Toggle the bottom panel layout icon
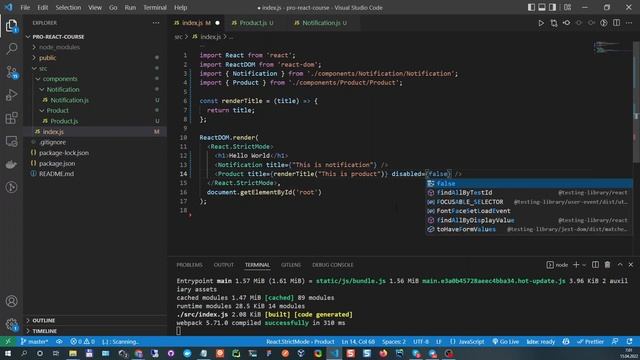 coord(542,7)
